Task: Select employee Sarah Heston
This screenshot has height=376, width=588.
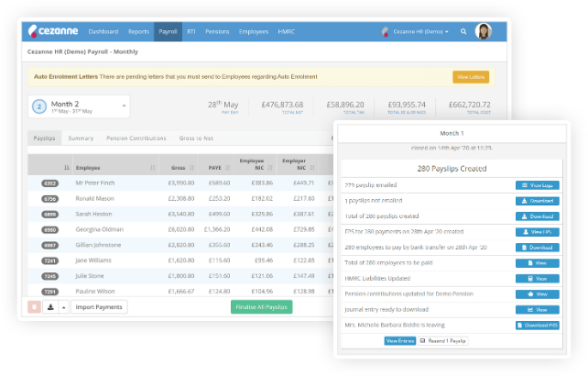Action: point(93,214)
